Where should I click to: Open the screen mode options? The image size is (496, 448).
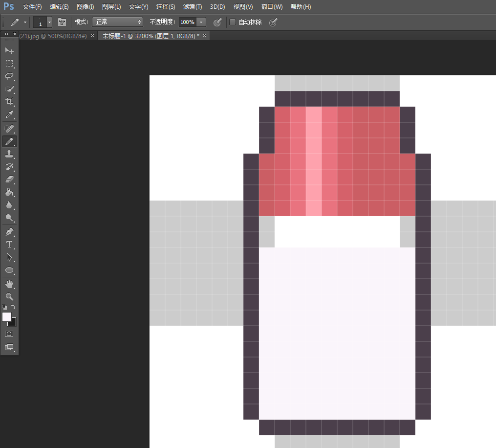[x=9, y=347]
